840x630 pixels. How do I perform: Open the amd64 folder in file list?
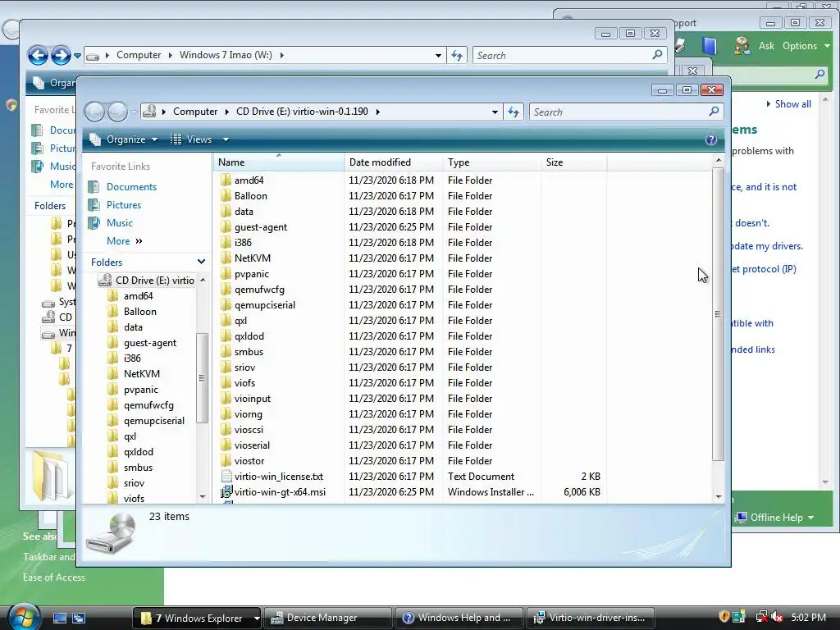[x=249, y=180]
